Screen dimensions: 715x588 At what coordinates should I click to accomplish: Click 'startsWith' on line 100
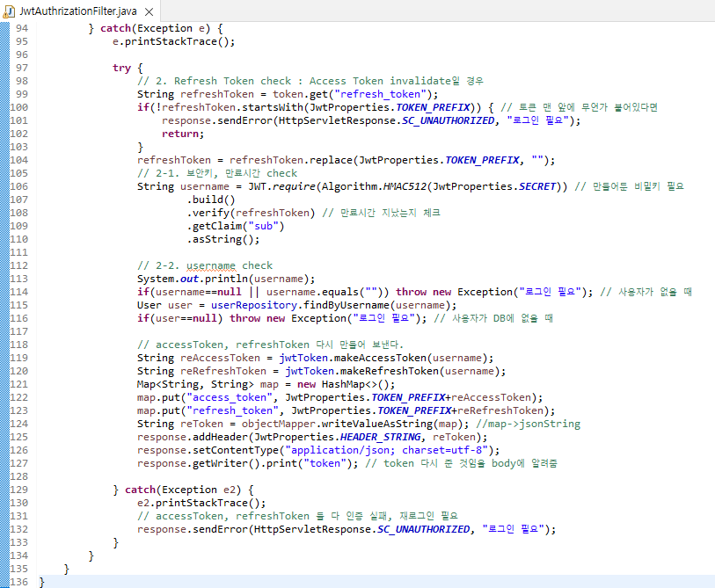click(x=273, y=107)
